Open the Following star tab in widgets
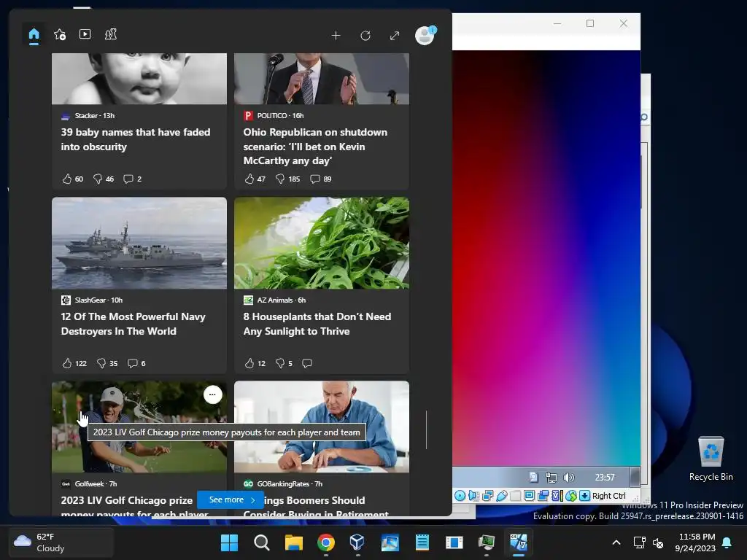Image resolution: width=747 pixels, height=560 pixels. coord(60,34)
